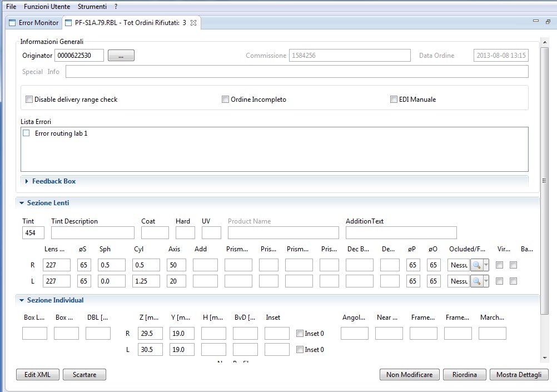The height and width of the screenshot is (392, 557).
Task: Click the Z field showing 29.5
Action: [150, 334]
